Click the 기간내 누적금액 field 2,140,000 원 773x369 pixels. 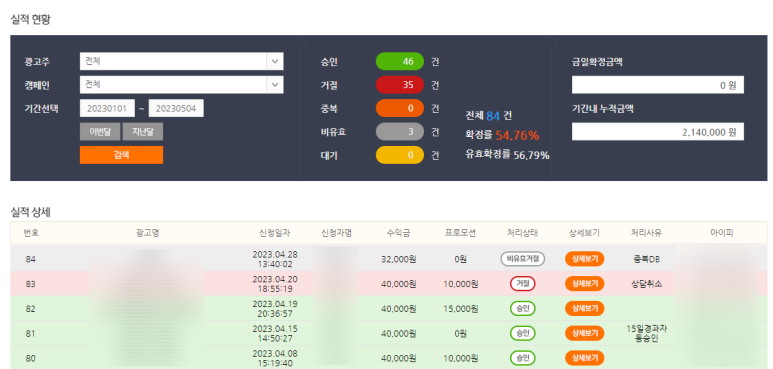pyautogui.click(x=658, y=132)
